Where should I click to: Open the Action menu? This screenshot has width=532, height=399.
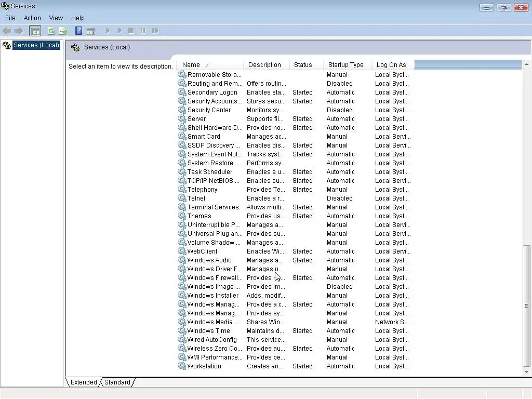pos(32,18)
